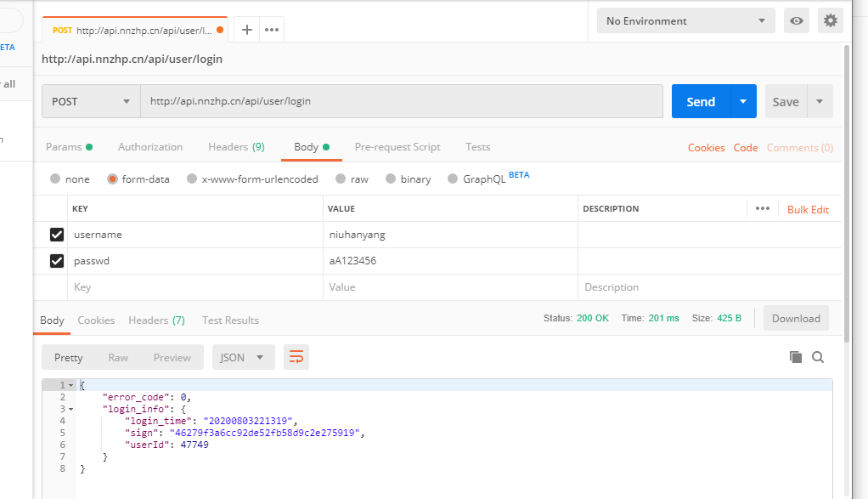Open manage environments gear icon
Viewport: 868px width, 499px height.
coord(830,21)
